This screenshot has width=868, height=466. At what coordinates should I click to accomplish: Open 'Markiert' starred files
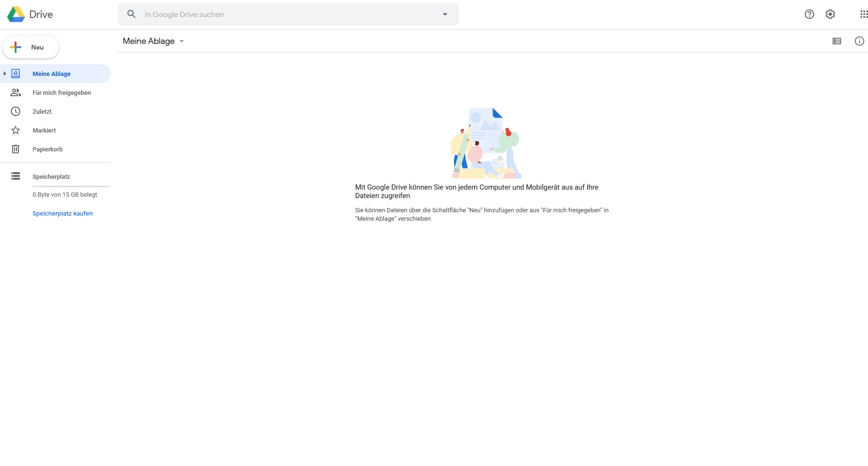point(55,130)
